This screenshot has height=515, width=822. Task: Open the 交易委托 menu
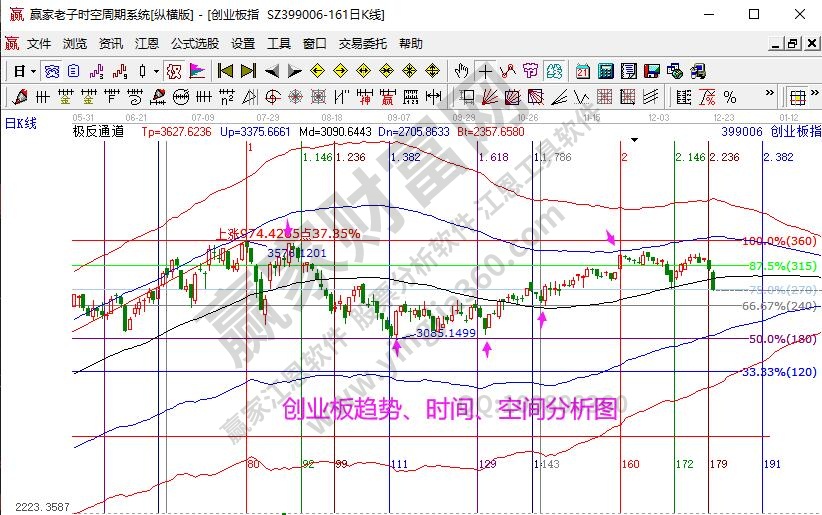tap(364, 44)
